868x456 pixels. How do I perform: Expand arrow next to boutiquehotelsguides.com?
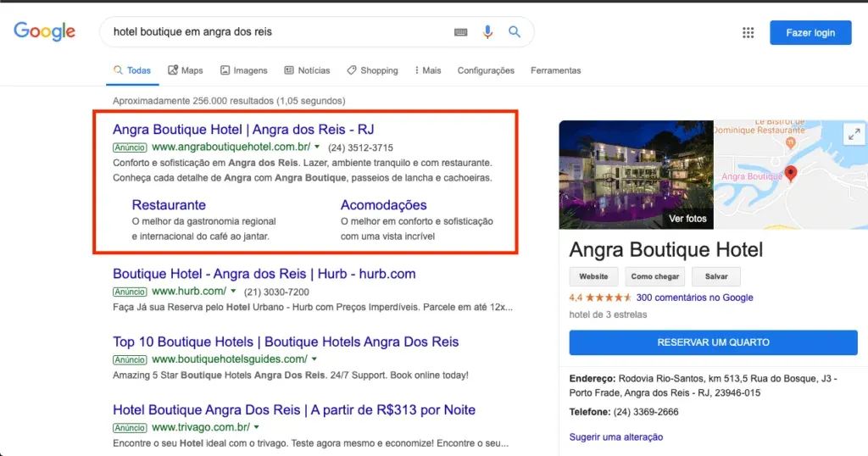click(x=314, y=359)
